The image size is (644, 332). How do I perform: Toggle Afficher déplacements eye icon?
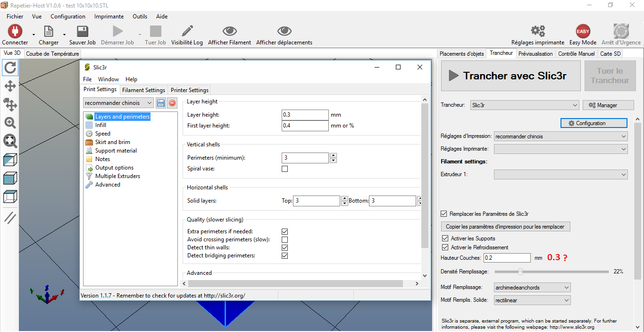pyautogui.click(x=284, y=31)
